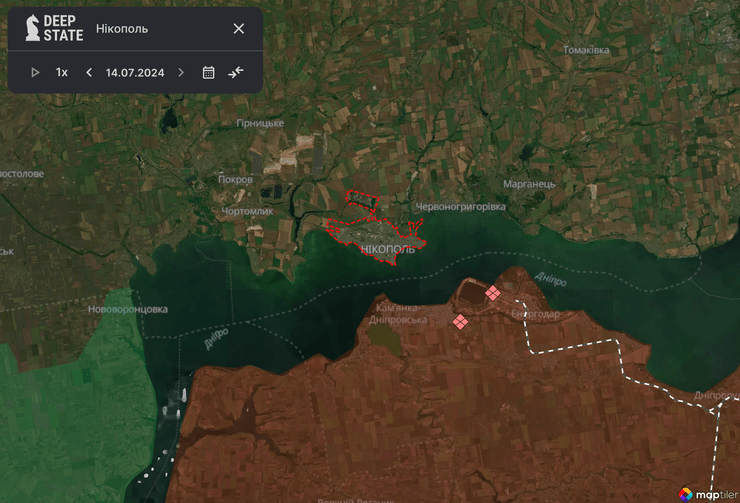Click the Покров town label
740x503 pixels.
coord(236,180)
